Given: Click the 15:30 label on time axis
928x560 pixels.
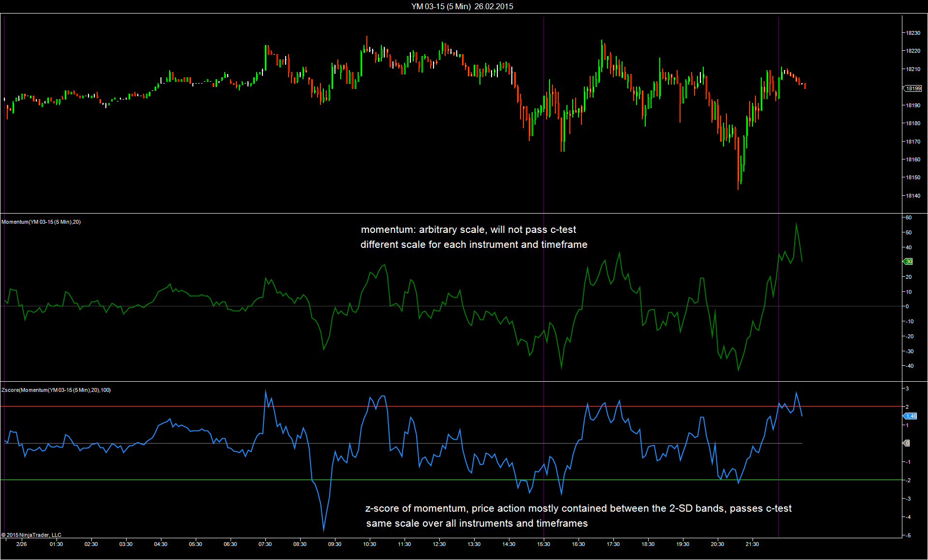Looking at the screenshot, I should click(543, 544).
